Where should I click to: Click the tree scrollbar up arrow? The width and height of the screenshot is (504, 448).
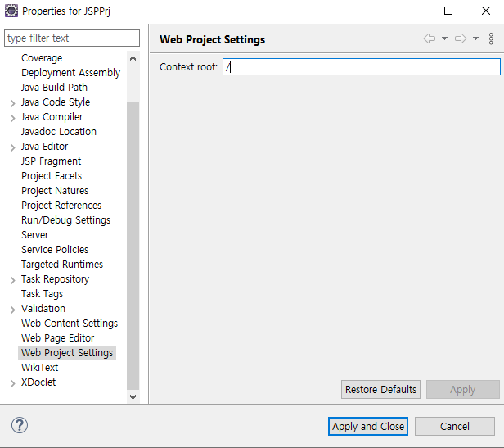pos(133,58)
